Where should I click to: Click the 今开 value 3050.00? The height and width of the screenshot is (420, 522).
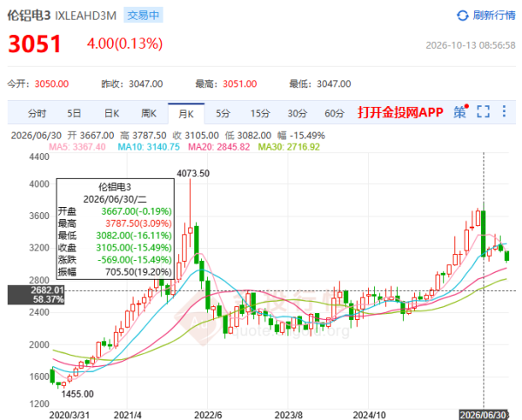(51, 83)
